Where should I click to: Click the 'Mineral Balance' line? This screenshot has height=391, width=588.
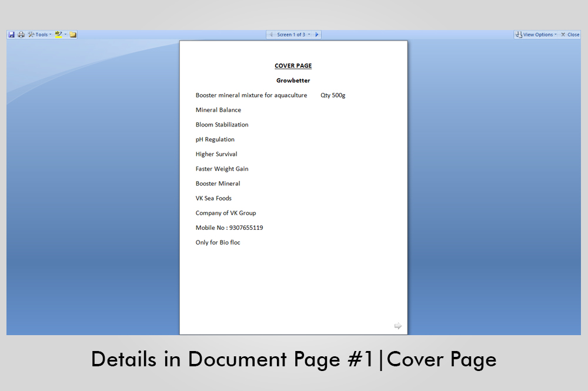[x=218, y=110]
